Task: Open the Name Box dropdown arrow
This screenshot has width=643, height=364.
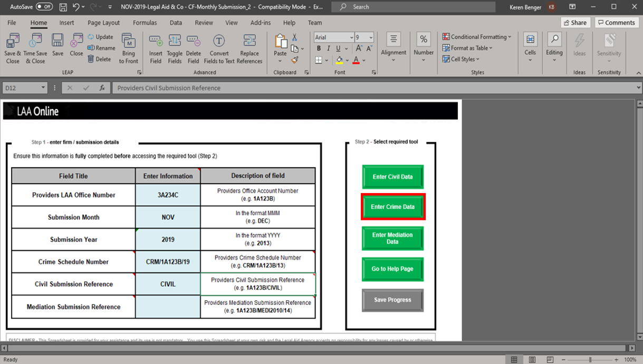Action: tap(43, 88)
